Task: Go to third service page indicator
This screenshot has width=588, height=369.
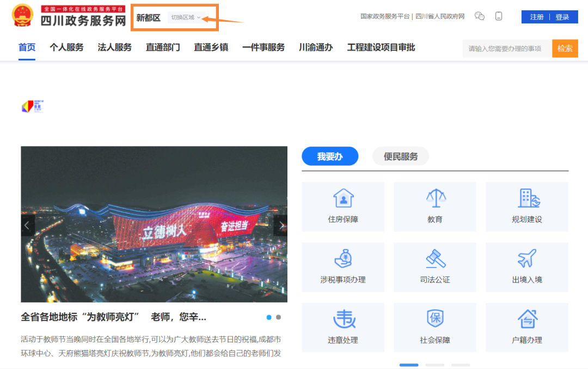Action: coord(461,365)
